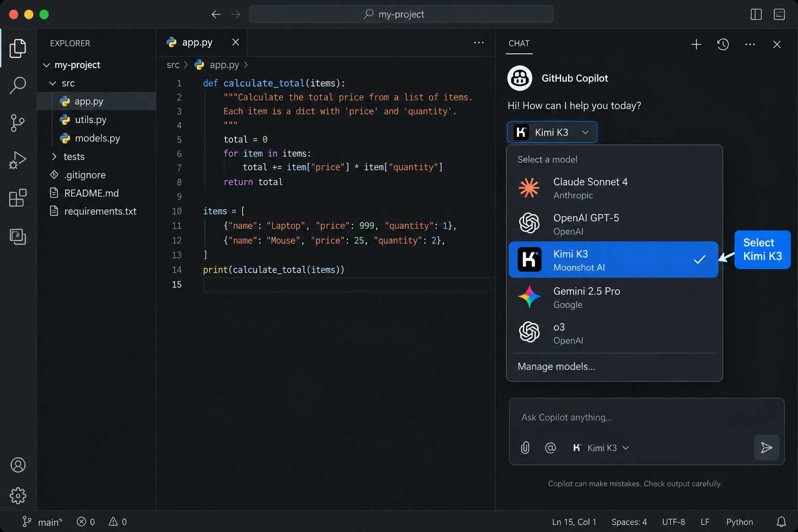Add context with the @ icon
The height and width of the screenshot is (532, 798).
(550, 448)
